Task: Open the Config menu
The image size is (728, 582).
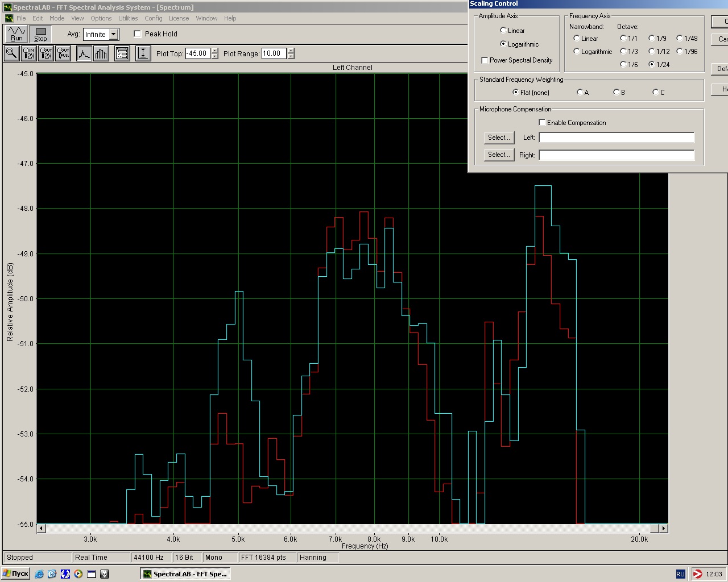Action: pyautogui.click(x=153, y=18)
